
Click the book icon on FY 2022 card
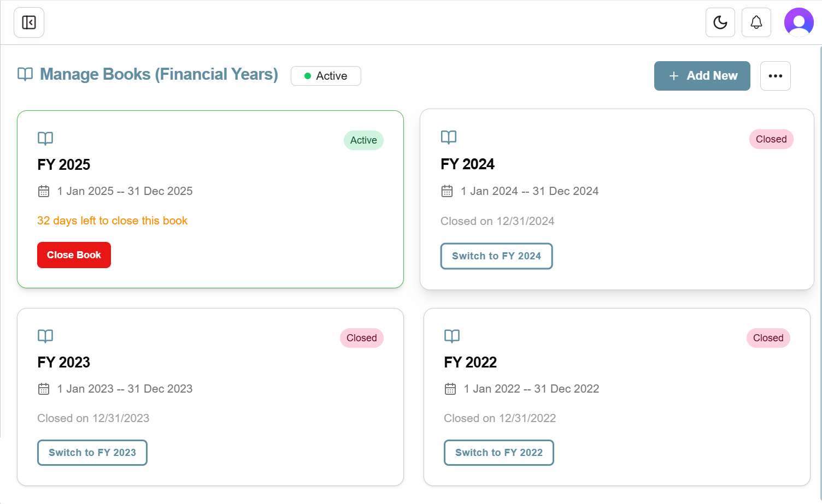[x=452, y=336]
